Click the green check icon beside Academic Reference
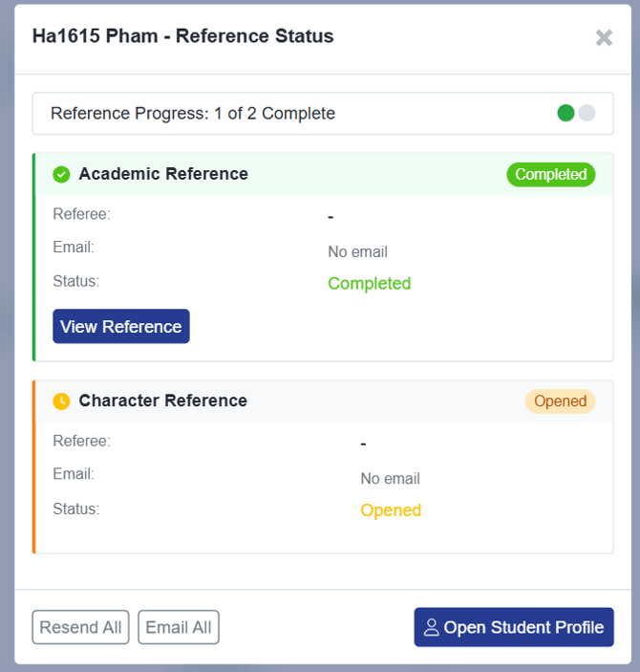Screen dimensions: 640x672 (x=61, y=174)
